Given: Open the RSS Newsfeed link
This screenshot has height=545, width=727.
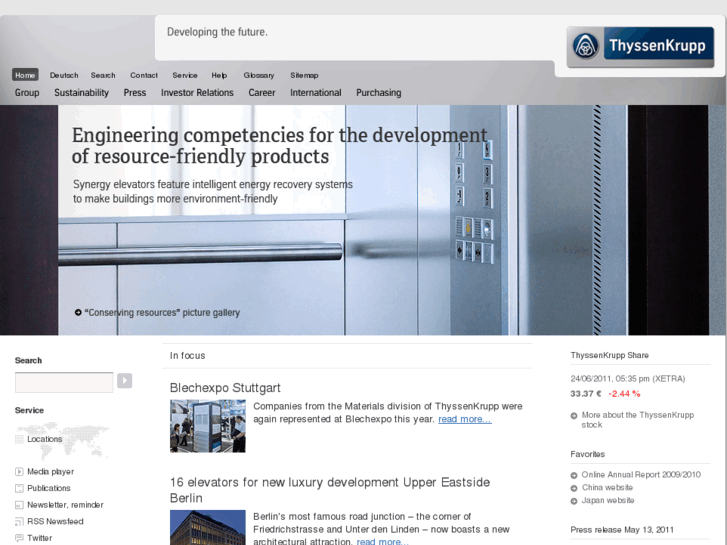Looking at the screenshot, I should [55, 522].
